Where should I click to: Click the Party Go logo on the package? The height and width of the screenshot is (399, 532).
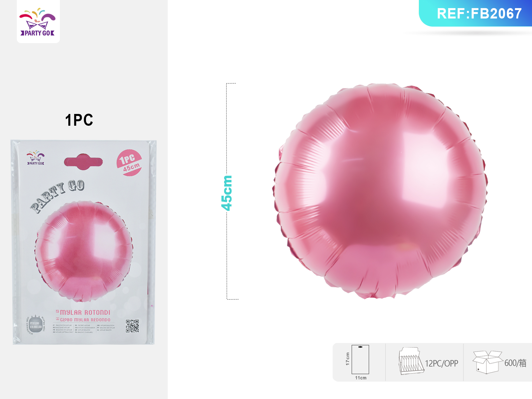click(x=36, y=158)
